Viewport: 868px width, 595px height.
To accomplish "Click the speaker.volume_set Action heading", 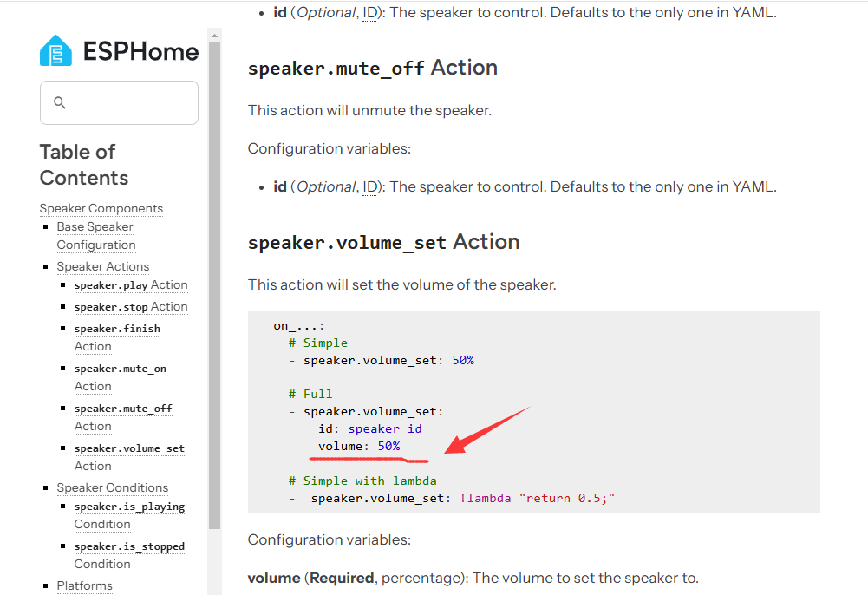I will coord(383,242).
